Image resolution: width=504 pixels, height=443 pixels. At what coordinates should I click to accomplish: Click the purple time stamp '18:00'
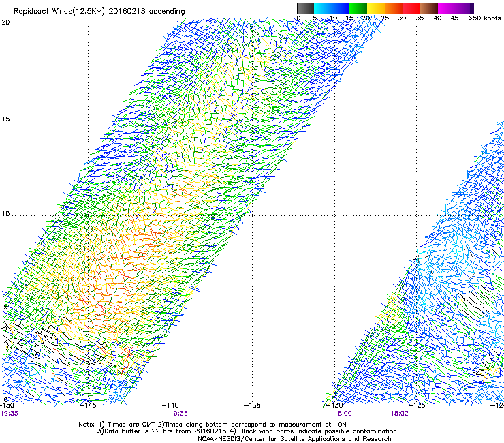pyautogui.click(x=343, y=414)
